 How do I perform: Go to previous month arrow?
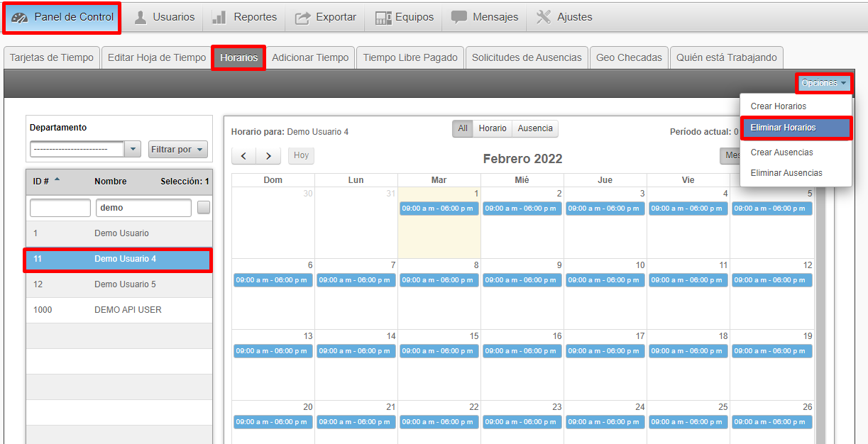(243, 156)
